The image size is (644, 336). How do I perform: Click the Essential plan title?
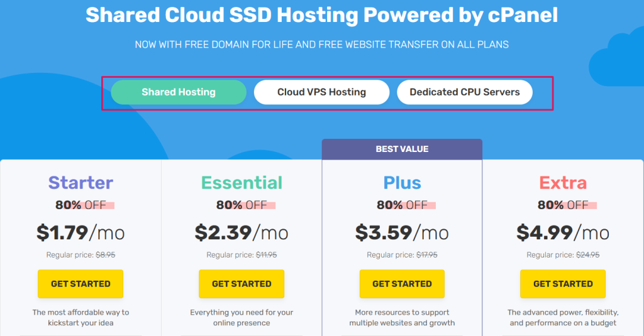point(241,183)
